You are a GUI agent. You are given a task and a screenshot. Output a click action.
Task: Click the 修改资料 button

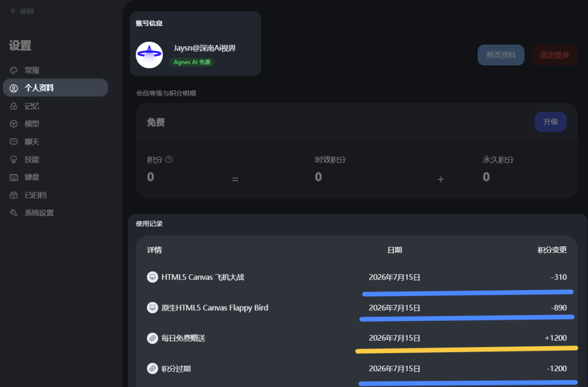tap(501, 55)
